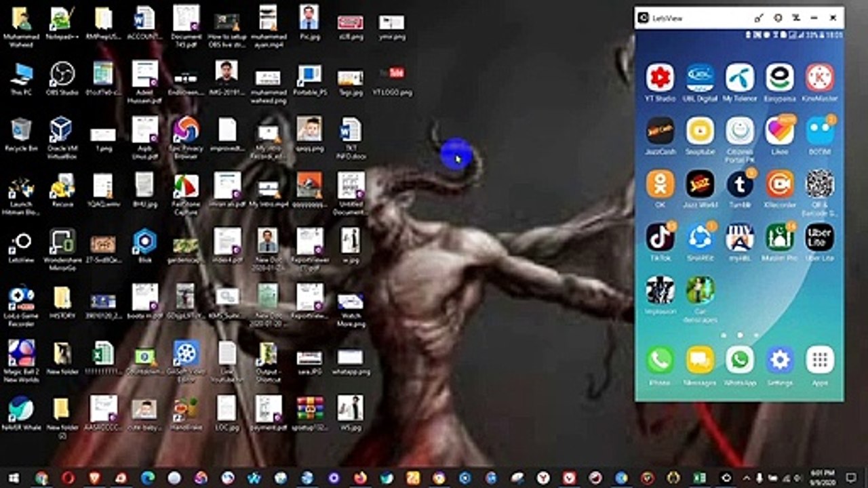Open the YT Studio app on the phone

[x=660, y=78]
